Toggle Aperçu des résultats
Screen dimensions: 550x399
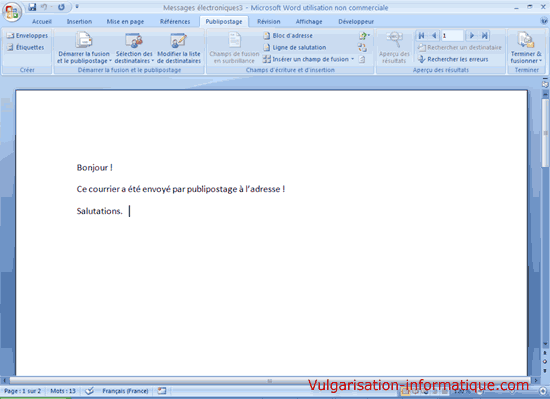pyautogui.click(x=394, y=48)
